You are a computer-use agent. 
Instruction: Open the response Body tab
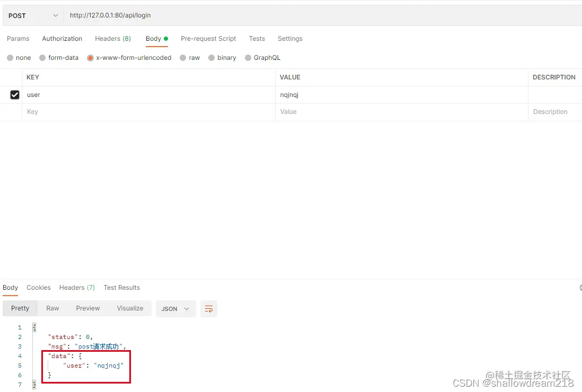[x=10, y=288]
